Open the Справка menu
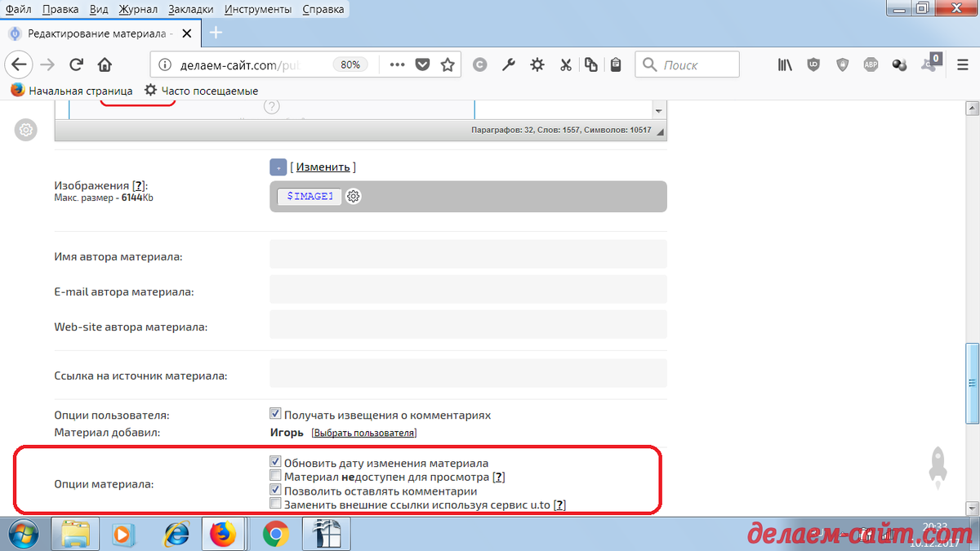The image size is (980, 551). tap(323, 9)
